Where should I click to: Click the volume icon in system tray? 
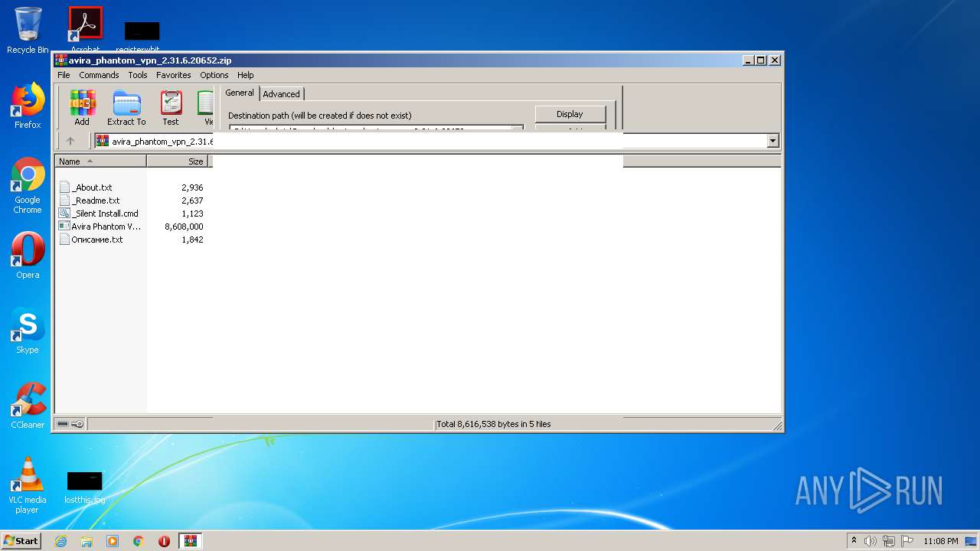point(871,541)
